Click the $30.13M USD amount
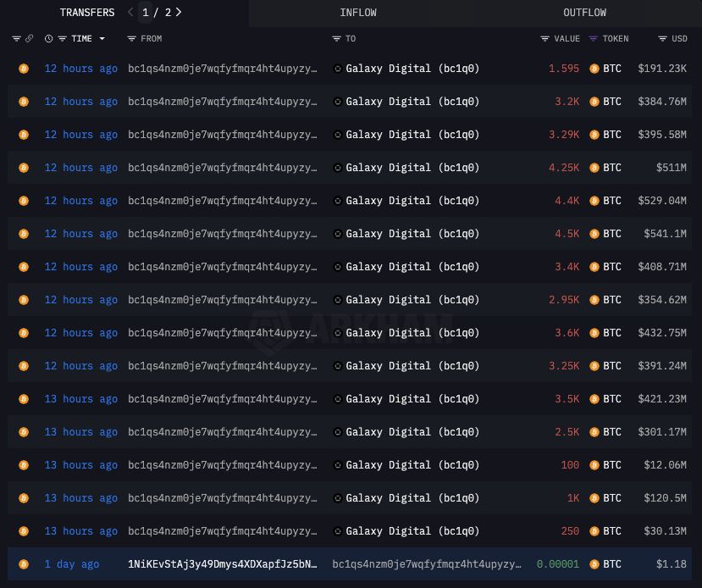Image resolution: width=702 pixels, height=588 pixels. click(x=666, y=531)
